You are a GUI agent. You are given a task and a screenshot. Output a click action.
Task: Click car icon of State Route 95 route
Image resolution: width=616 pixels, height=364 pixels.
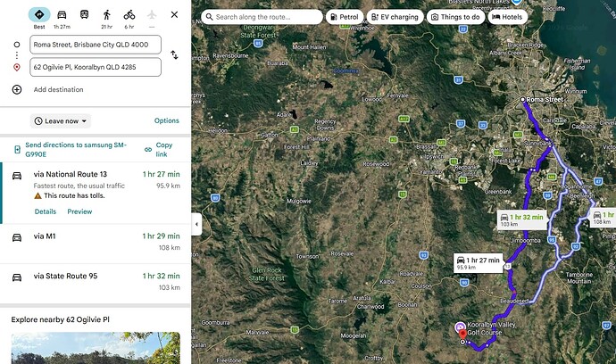pos(17,277)
